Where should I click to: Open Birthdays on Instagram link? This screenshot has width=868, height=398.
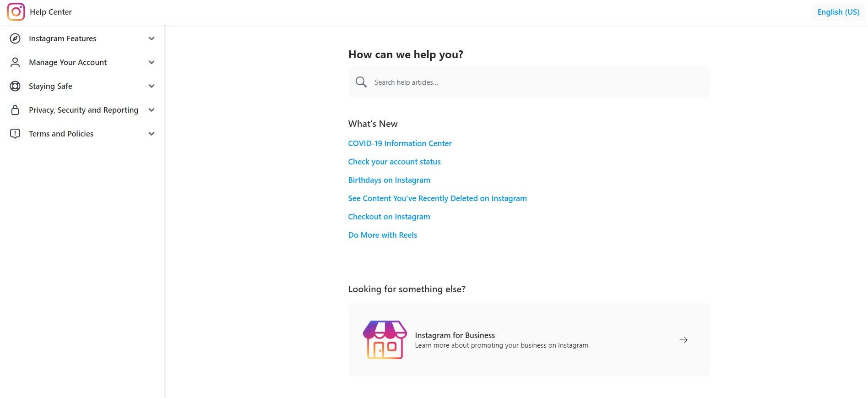pos(389,180)
